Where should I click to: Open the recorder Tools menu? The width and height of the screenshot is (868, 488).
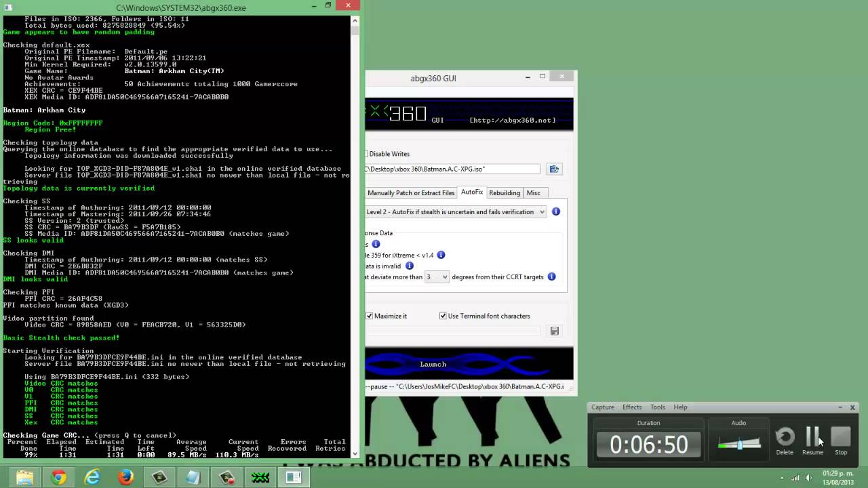658,407
